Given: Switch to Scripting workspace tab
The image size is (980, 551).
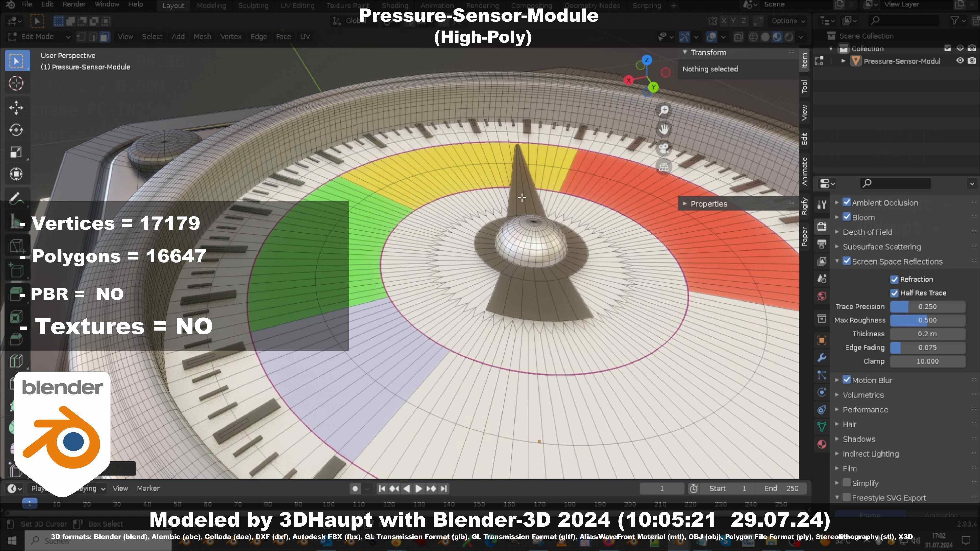Looking at the screenshot, I should point(647,6).
